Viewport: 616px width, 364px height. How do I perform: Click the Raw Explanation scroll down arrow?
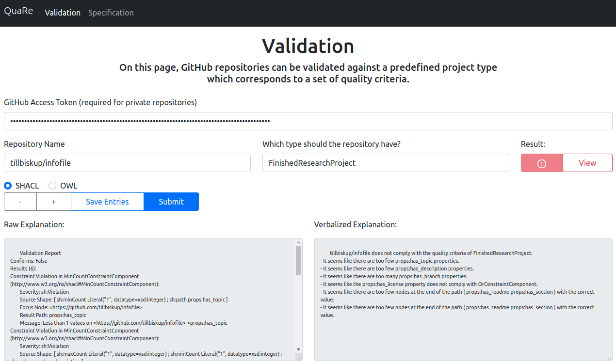click(x=299, y=350)
